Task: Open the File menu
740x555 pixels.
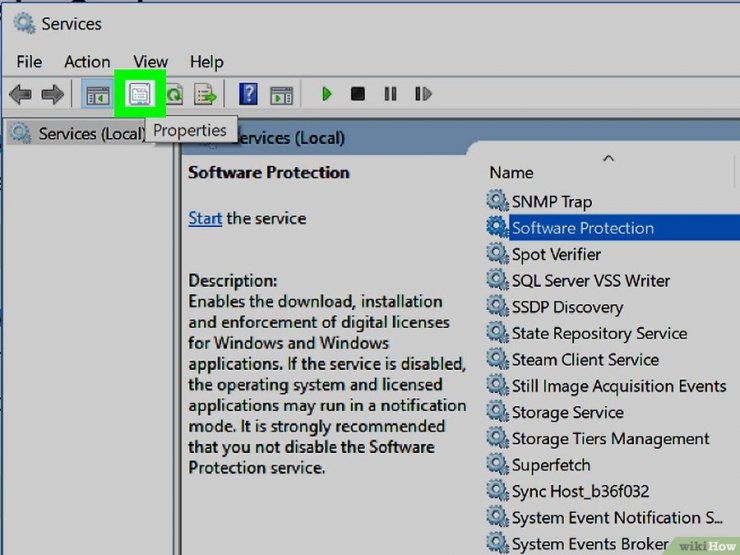Action: point(29,62)
